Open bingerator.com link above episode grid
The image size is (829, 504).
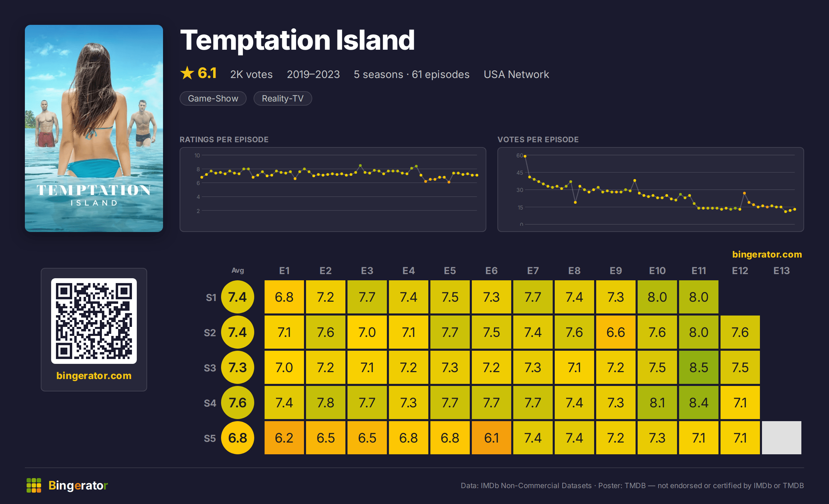(767, 254)
